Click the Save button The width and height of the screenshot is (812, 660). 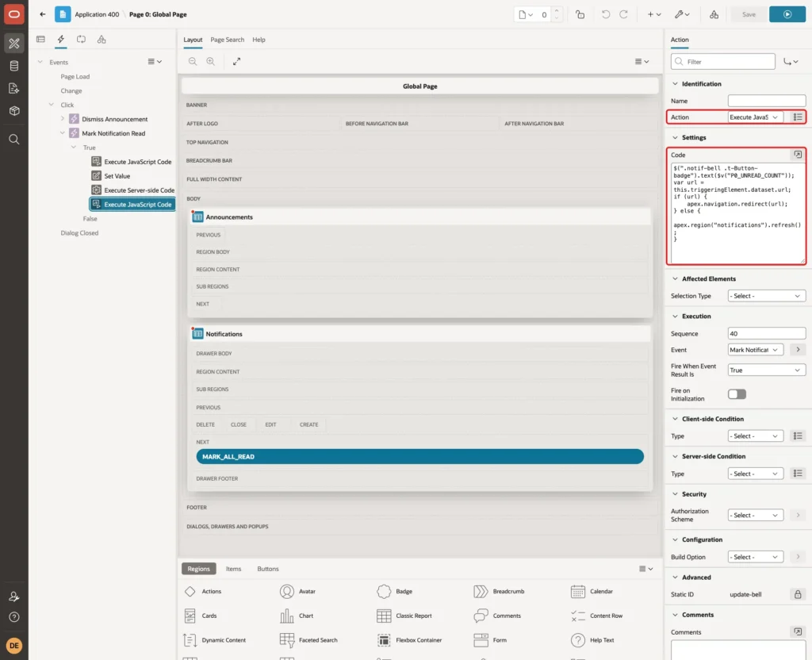tap(749, 14)
